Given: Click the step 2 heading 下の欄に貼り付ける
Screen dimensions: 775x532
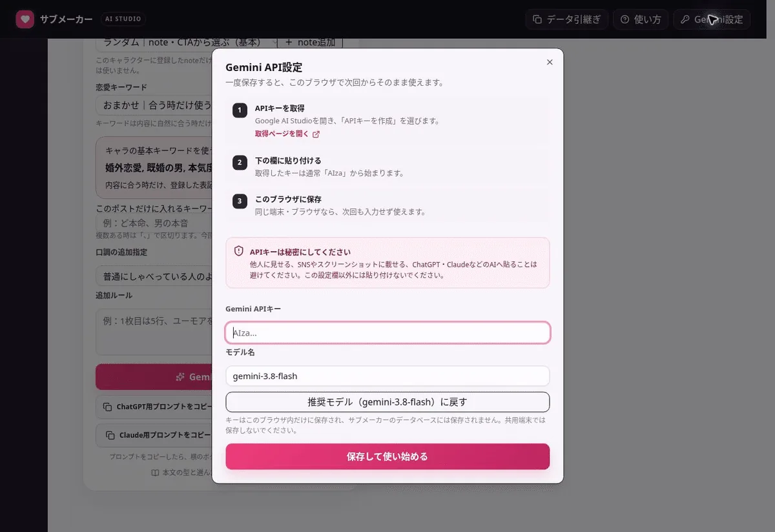Looking at the screenshot, I should coord(288,161).
